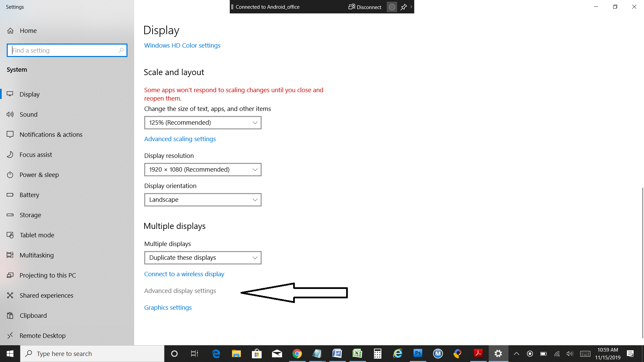Go to Power & sleep settings
This screenshot has width=644, height=362.
tap(39, 175)
